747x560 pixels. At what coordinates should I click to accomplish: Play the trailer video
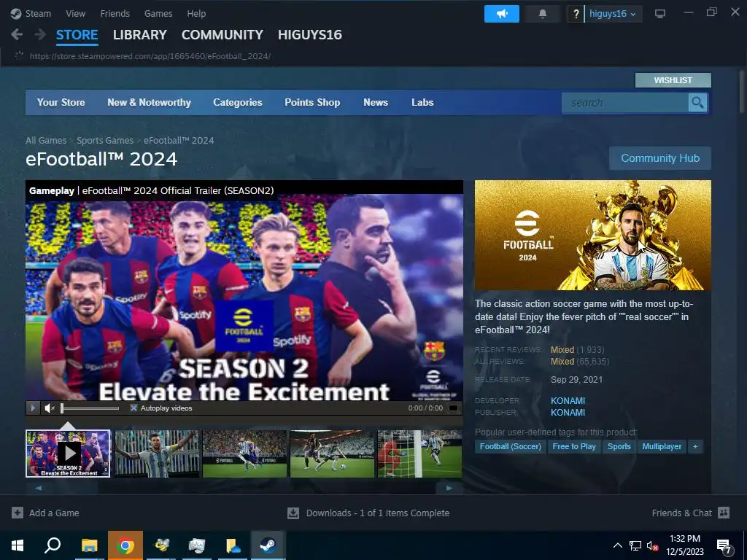click(x=32, y=408)
